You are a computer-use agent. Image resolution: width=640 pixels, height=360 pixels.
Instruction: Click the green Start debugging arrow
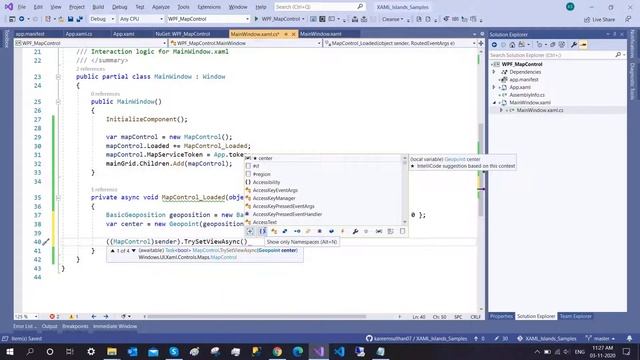(256, 19)
